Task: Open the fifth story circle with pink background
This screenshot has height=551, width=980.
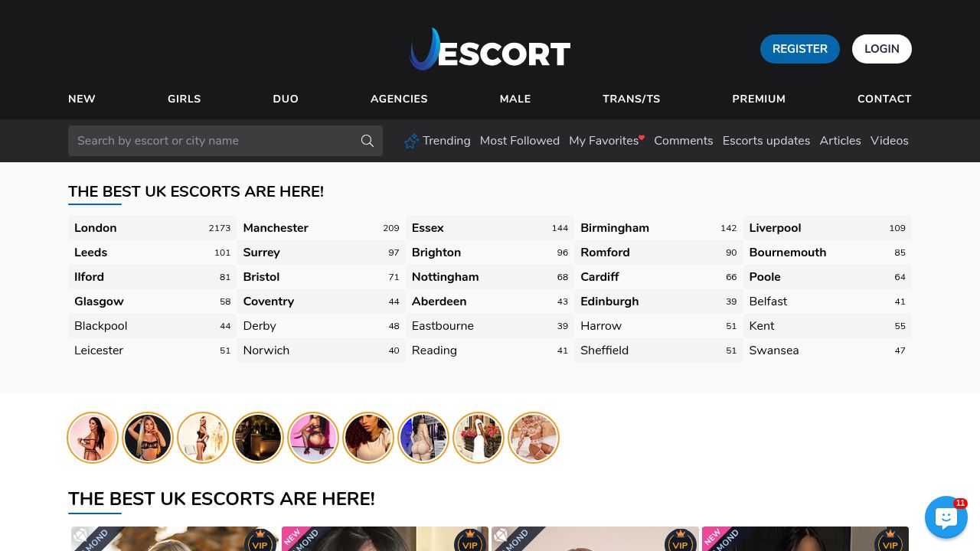Action: pos(313,438)
